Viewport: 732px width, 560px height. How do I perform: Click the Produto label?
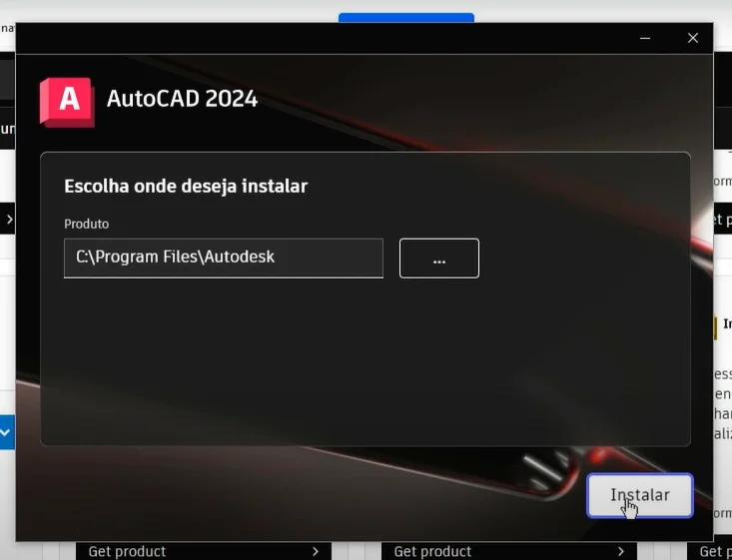[x=86, y=224]
